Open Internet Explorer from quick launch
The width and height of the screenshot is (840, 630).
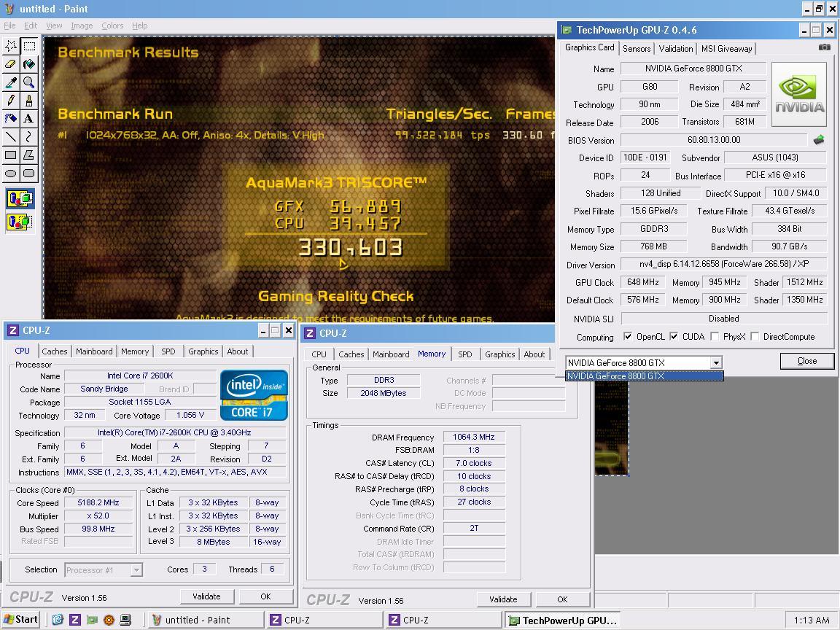coord(58,620)
